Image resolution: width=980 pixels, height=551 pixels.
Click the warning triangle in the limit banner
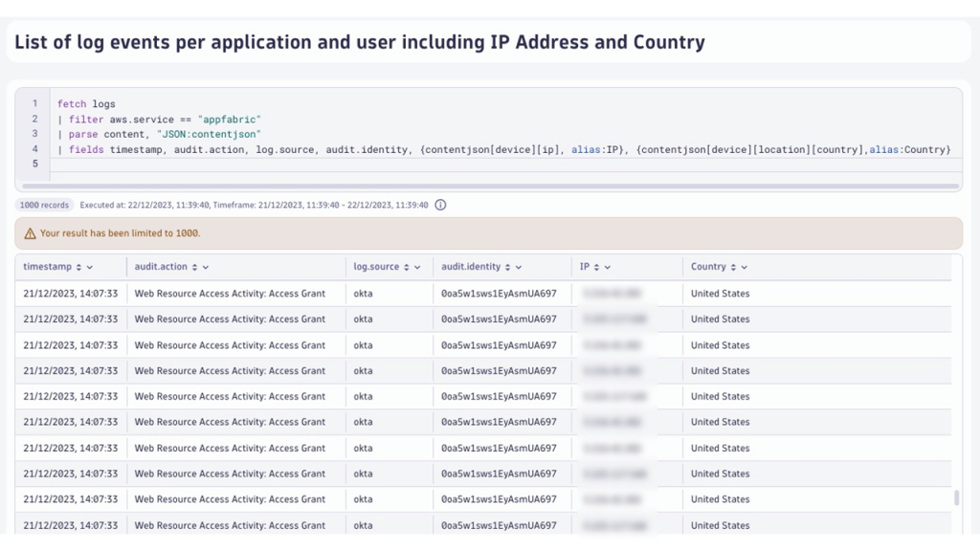click(x=29, y=232)
